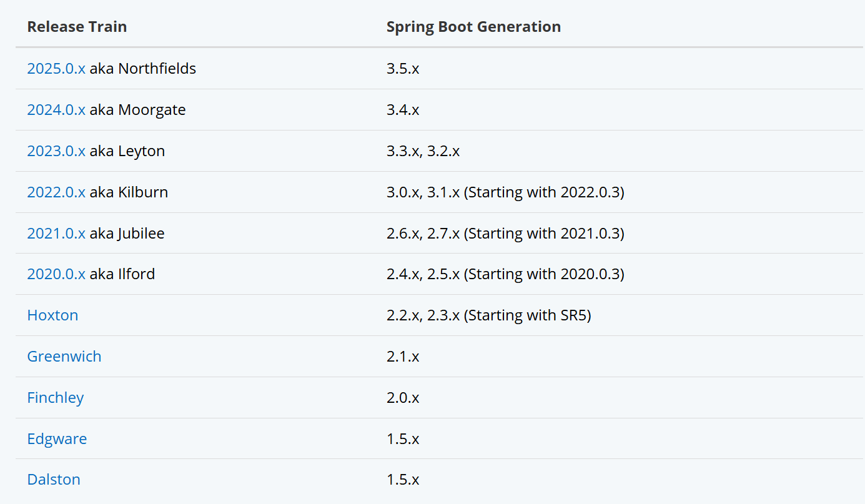Viewport: 865px width, 504px height.
Task: Open the 2025.0.x release train link
Action: pyautogui.click(x=56, y=69)
